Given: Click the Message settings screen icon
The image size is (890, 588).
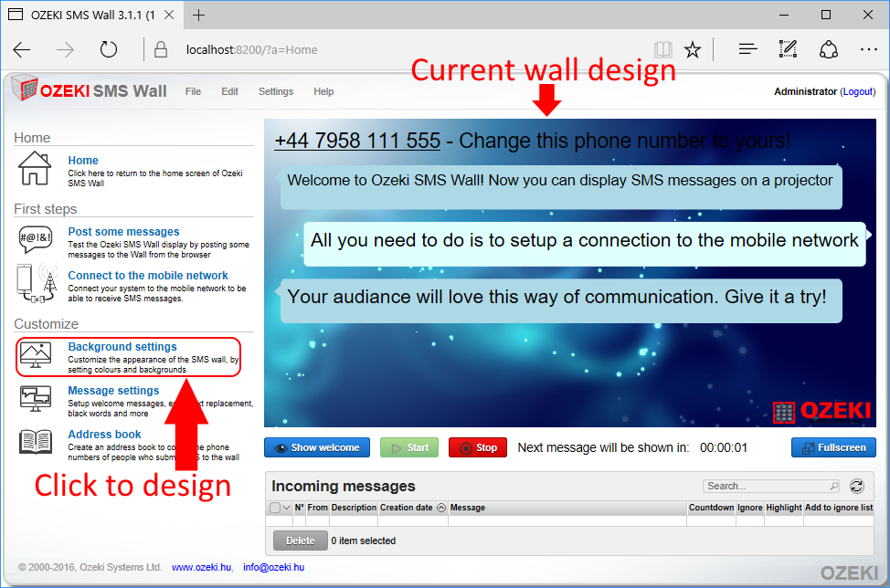Looking at the screenshot, I should [x=36, y=399].
